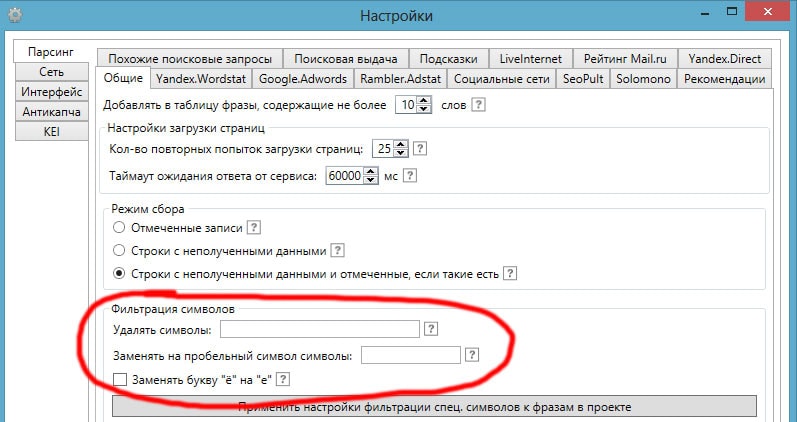Open the Yandex.Wordstat tab

[201, 79]
